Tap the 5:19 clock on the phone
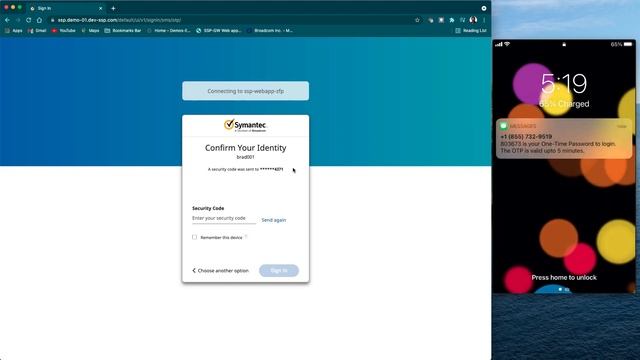Image resolution: width=640 pixels, height=360 pixels. tap(564, 84)
